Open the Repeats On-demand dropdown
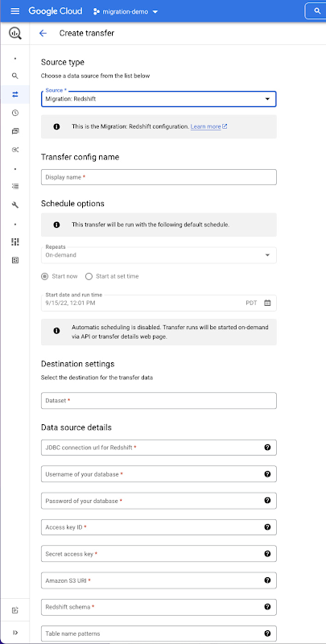326x644 pixels. (x=159, y=255)
